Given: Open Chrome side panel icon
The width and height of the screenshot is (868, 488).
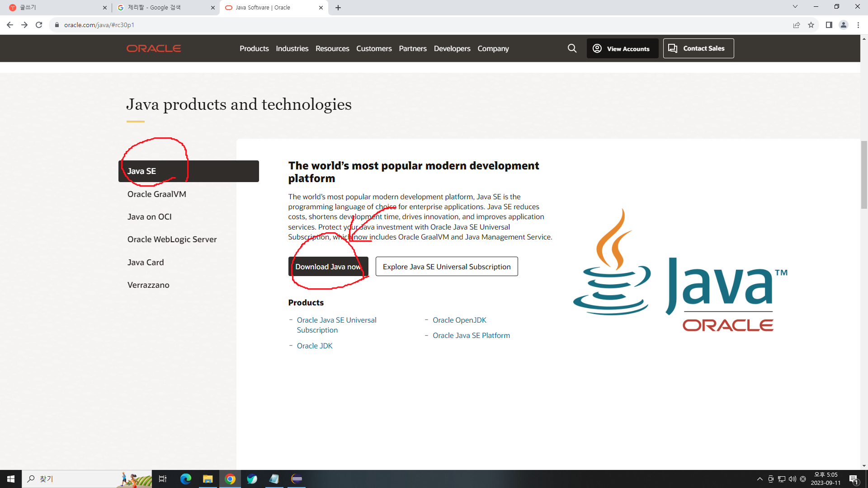Looking at the screenshot, I should pos(829,25).
